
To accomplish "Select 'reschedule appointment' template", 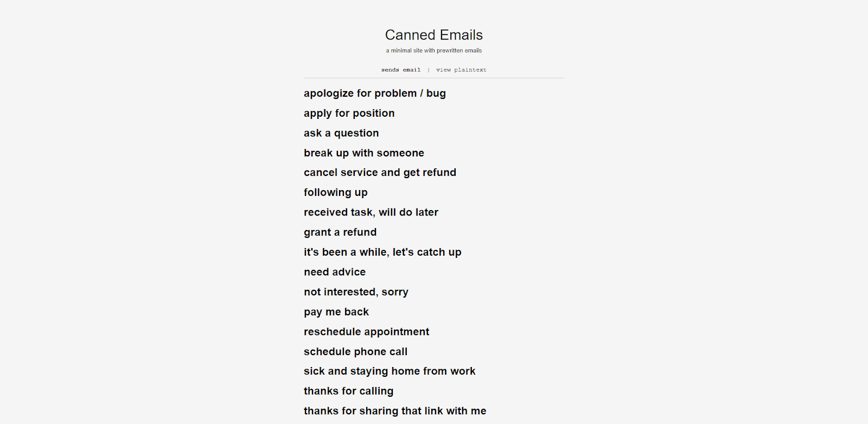I will click(366, 332).
